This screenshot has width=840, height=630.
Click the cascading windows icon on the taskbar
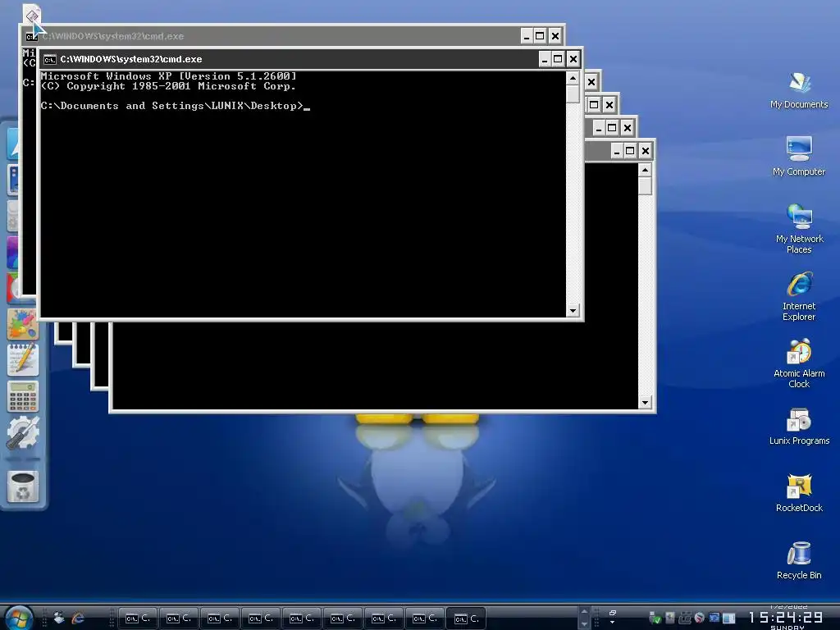(x=613, y=613)
